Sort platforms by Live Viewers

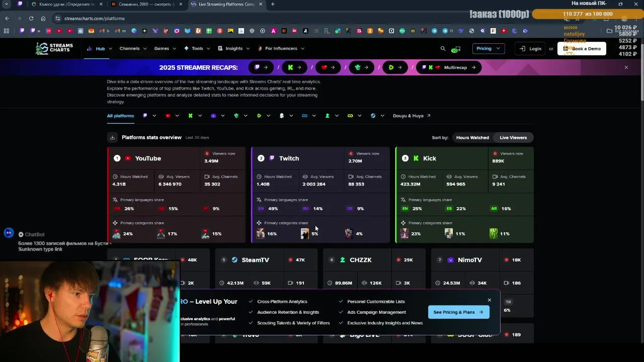(x=513, y=137)
